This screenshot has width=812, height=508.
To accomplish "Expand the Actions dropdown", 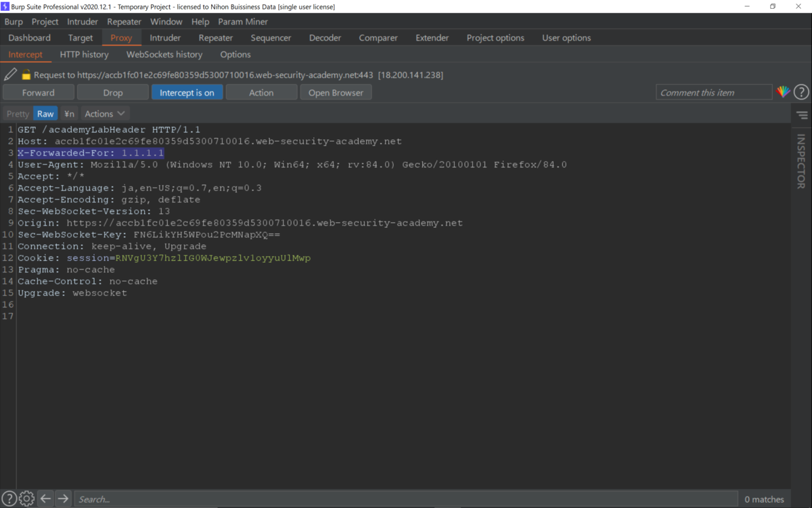I will [105, 114].
